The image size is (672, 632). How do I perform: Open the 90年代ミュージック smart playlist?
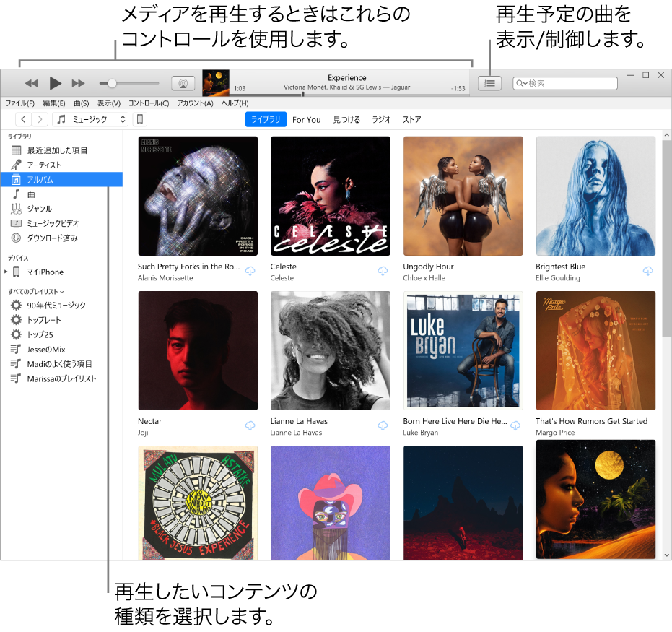61,306
